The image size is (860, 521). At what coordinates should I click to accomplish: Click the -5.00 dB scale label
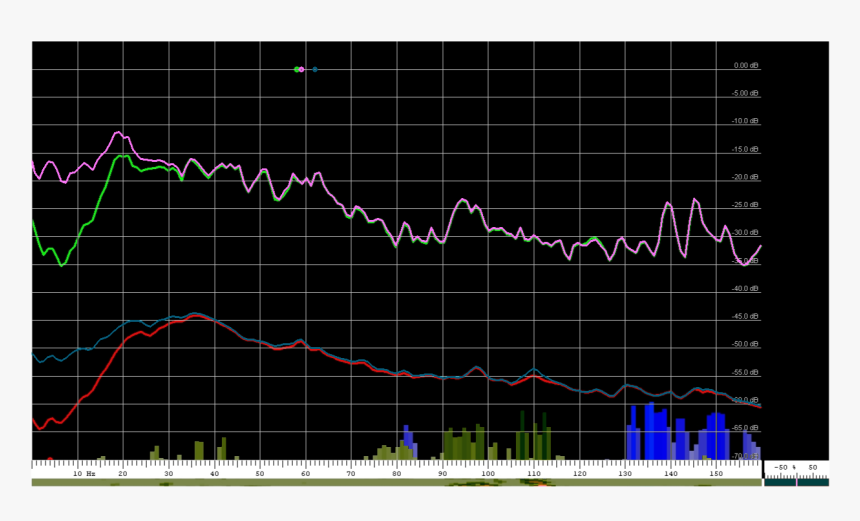[x=745, y=93]
